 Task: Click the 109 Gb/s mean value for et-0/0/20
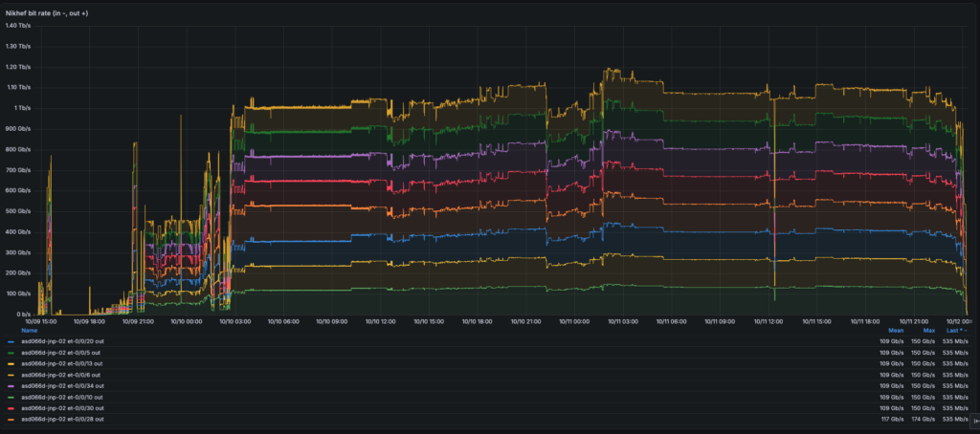[x=891, y=341]
